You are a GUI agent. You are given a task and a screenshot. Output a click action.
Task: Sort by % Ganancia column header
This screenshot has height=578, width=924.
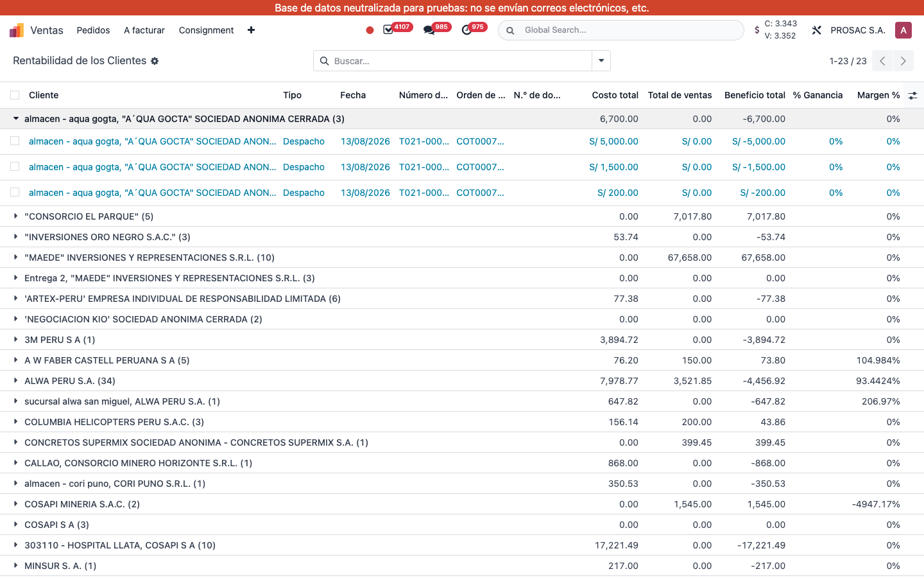coord(817,95)
